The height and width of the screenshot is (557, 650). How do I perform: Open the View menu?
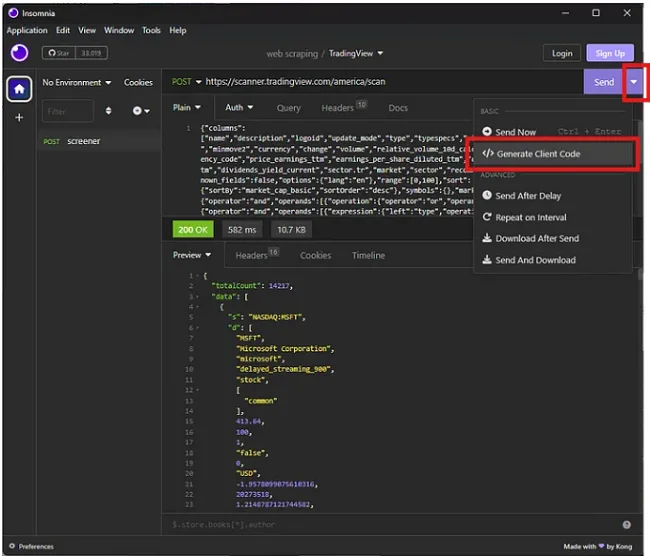coord(87,30)
